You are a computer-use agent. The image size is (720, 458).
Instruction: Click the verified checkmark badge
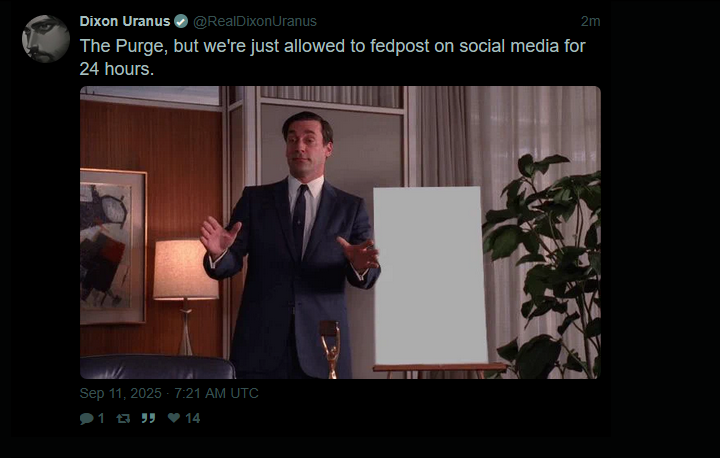[x=181, y=21]
